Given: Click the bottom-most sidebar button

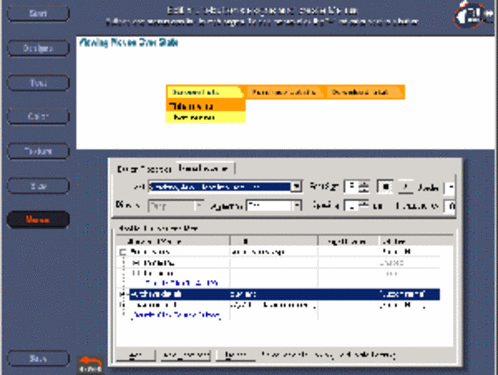Looking at the screenshot, I should [38, 359].
